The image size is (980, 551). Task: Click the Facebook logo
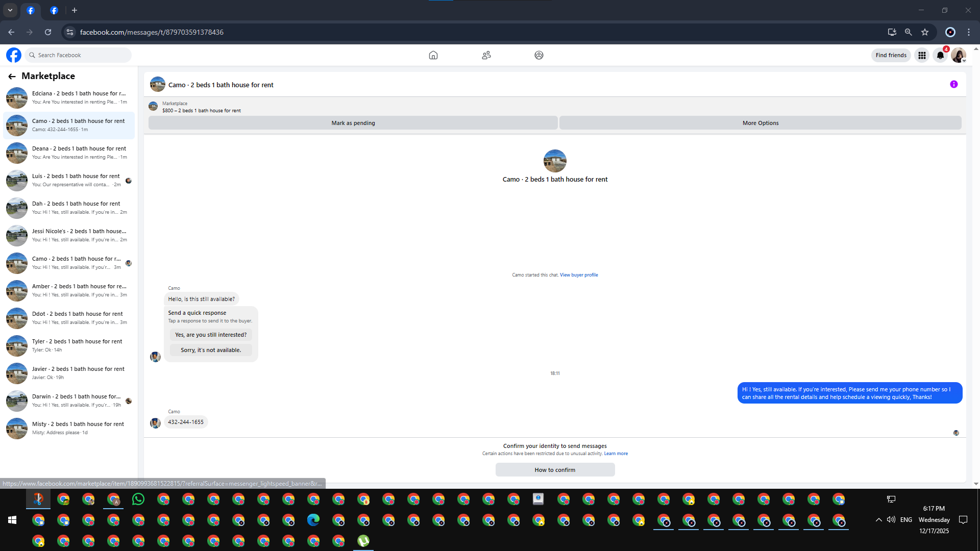[14, 55]
